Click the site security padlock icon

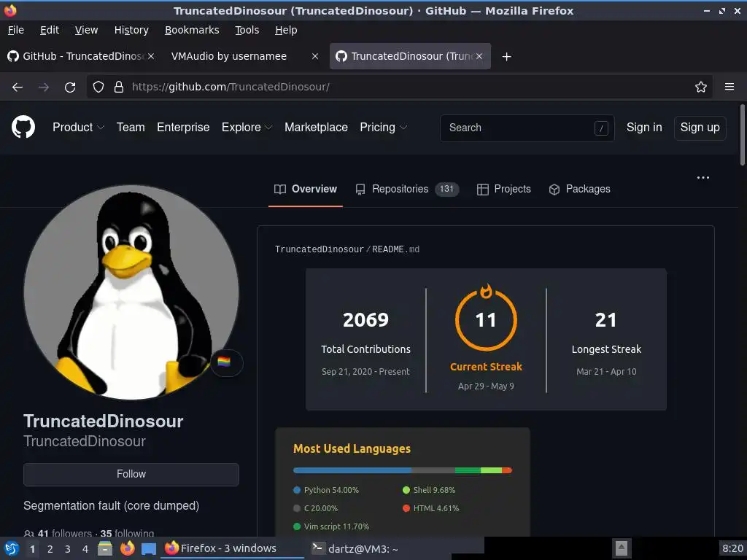tap(119, 87)
